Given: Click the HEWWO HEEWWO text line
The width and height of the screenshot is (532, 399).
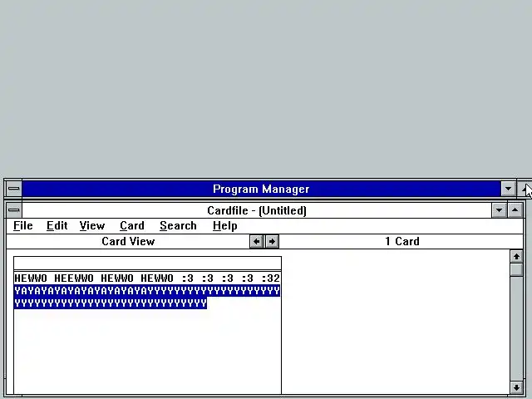Looking at the screenshot, I should tap(147, 278).
